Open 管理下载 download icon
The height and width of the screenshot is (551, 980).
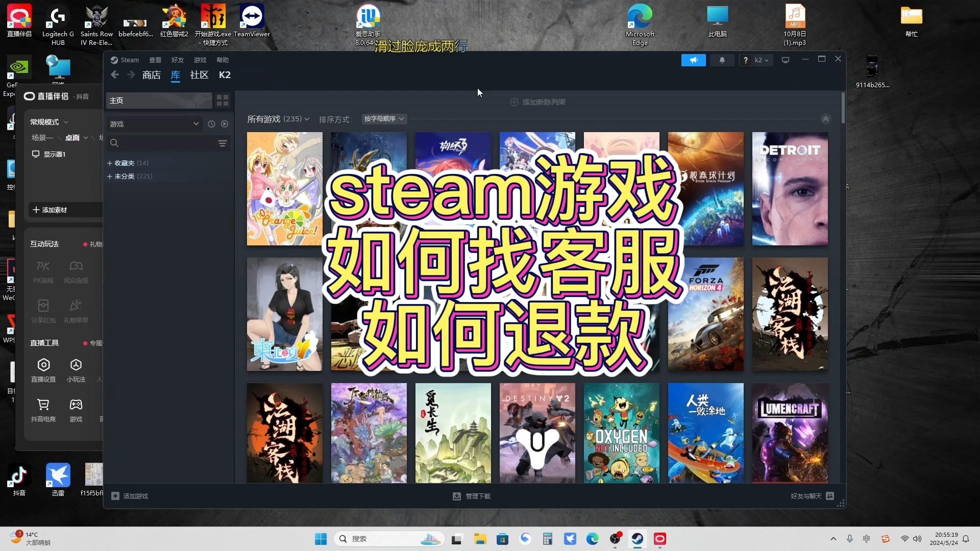point(457,496)
